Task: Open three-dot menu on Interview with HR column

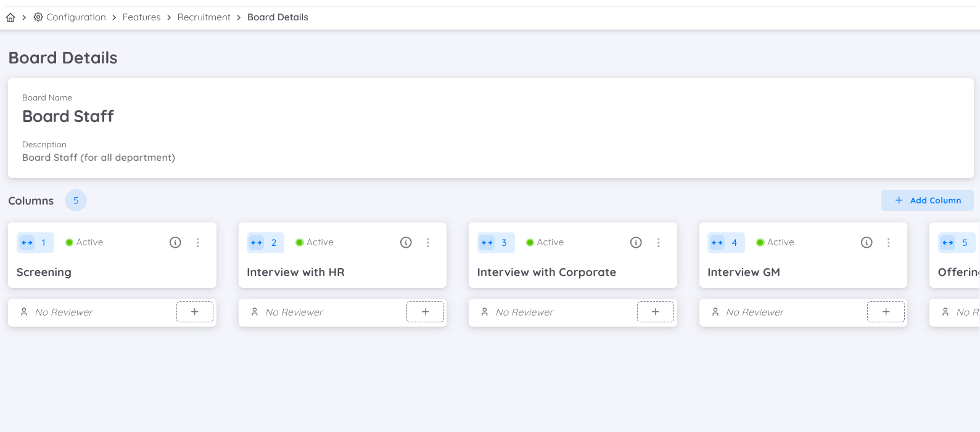Action: [428, 242]
